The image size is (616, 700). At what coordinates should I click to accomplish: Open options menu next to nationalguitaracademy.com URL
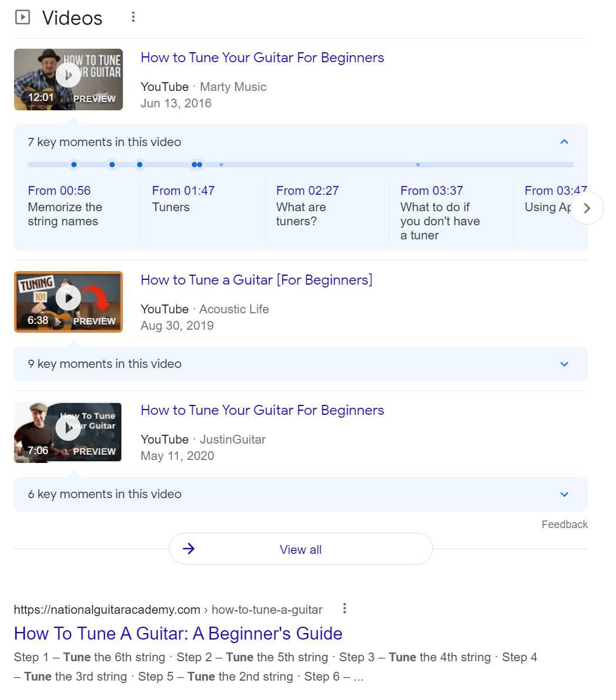pos(344,609)
